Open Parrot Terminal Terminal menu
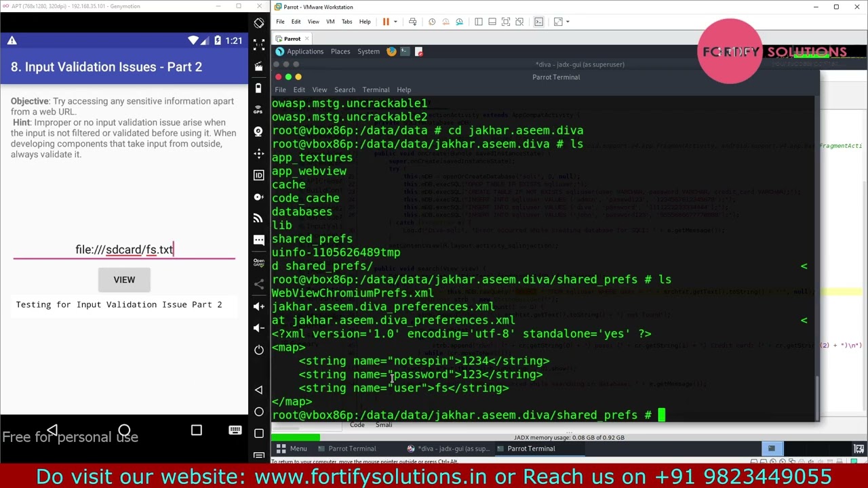Image resolution: width=868 pixels, height=488 pixels. (376, 89)
